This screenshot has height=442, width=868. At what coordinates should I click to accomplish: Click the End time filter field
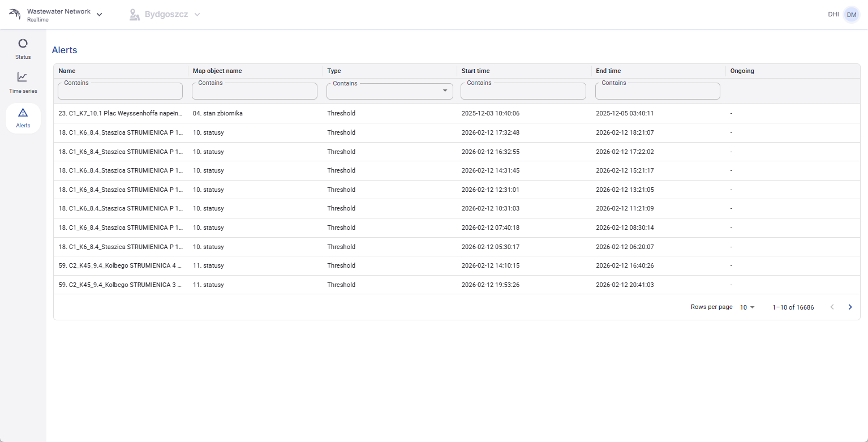click(658, 91)
